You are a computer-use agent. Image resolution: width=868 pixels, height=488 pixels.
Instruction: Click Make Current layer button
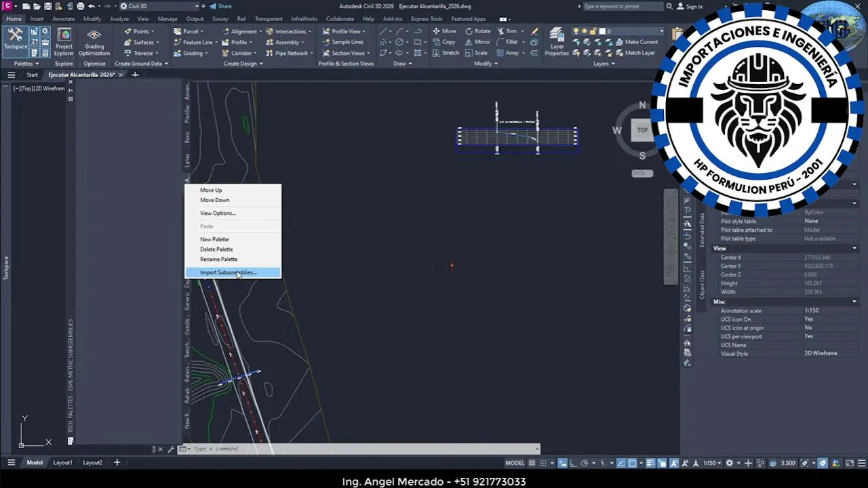click(636, 42)
